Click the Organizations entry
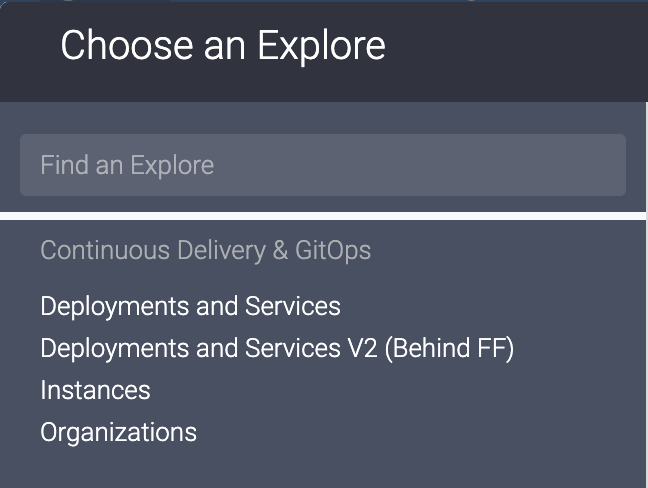This screenshot has width=648, height=488. click(118, 432)
